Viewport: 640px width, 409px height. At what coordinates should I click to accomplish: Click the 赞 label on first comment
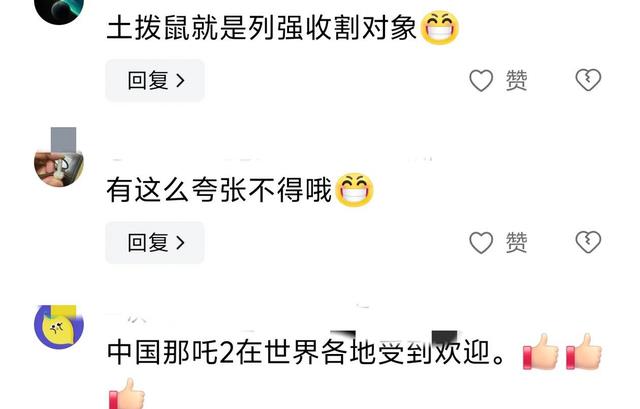516,80
